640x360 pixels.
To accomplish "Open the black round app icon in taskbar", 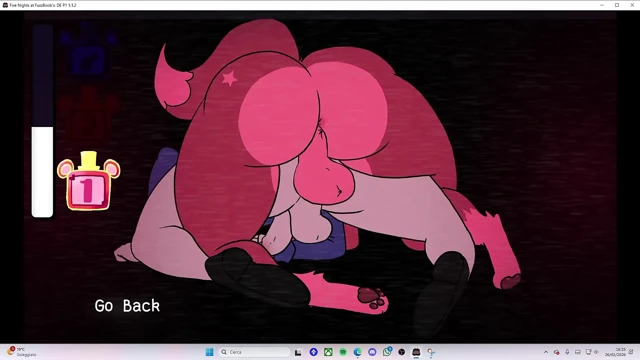I will [402, 352].
